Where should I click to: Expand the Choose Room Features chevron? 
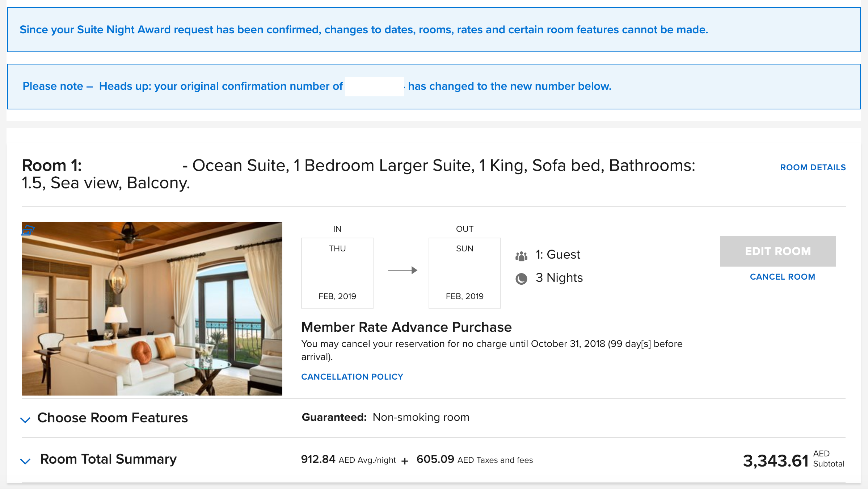point(25,420)
